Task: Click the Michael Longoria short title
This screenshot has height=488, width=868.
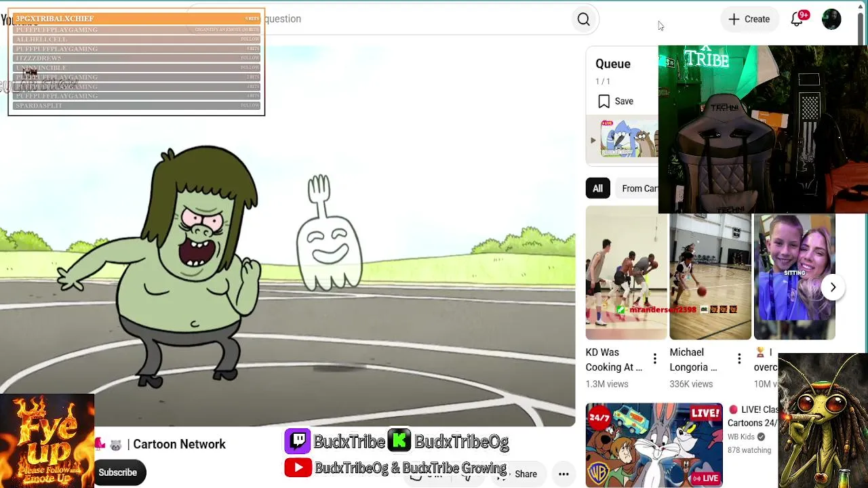Action: pos(693,360)
